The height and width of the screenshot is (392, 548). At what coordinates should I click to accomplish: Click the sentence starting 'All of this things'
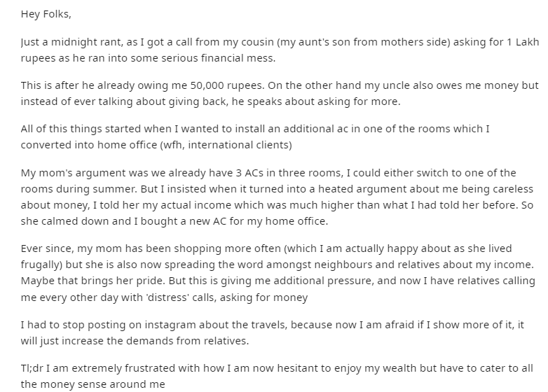[255, 136]
